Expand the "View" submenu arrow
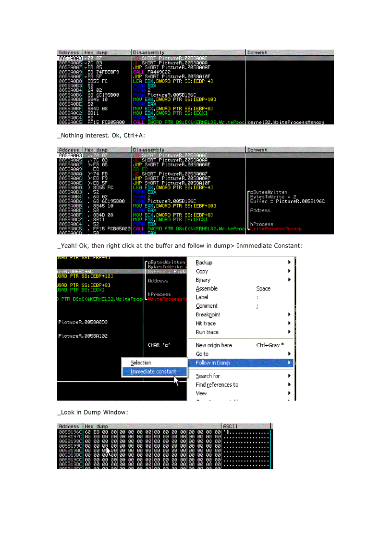Viewport: 392px width, 540px height. pos(289,393)
